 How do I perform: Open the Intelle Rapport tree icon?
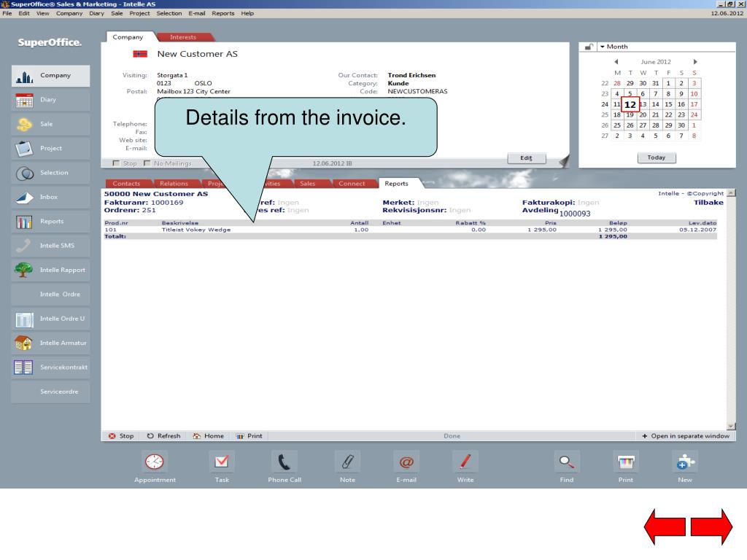point(24,270)
